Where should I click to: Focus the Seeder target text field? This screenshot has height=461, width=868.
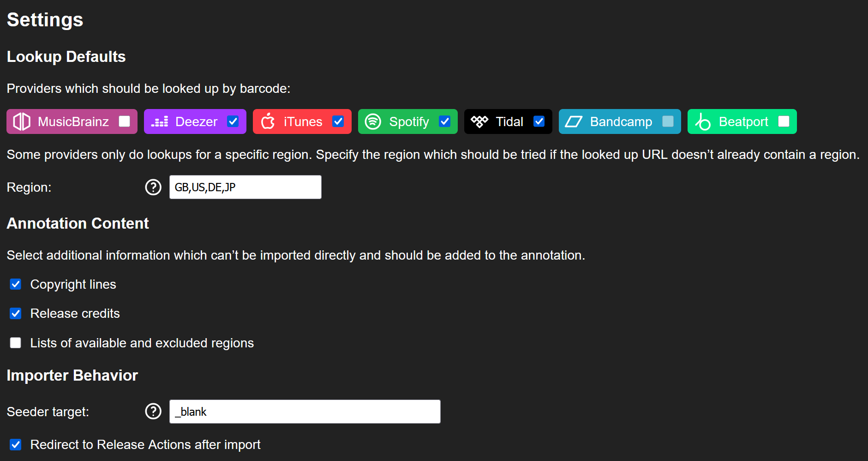pyautogui.click(x=305, y=412)
